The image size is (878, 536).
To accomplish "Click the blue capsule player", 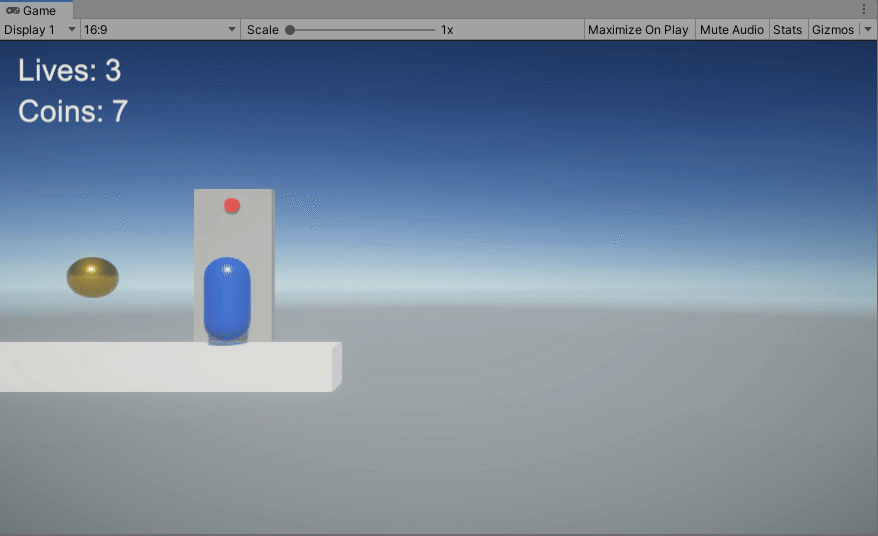I will click(227, 300).
